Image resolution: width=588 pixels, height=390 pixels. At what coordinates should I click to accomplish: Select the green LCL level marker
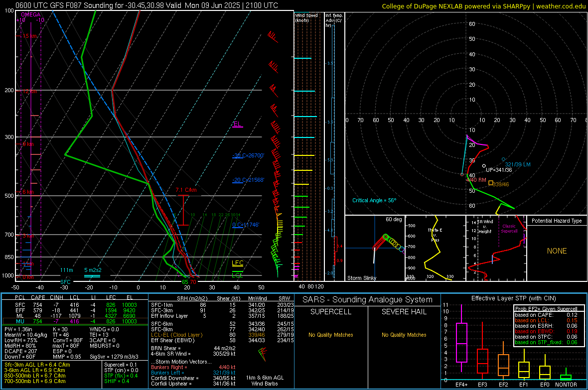237,274
